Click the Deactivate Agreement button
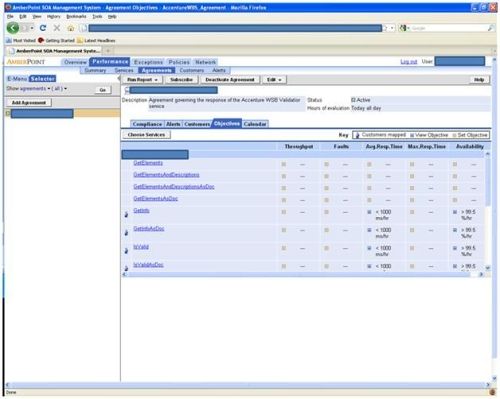This screenshot has width=500, height=399. click(x=230, y=80)
